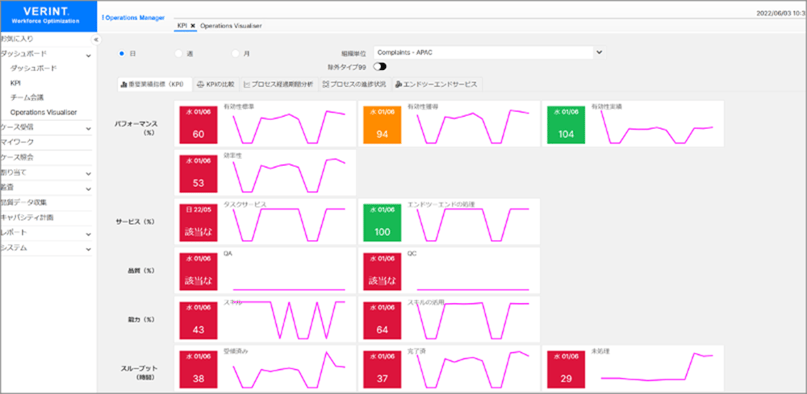
Task: Expand the 割り当て sidebar section
Action: (x=89, y=174)
